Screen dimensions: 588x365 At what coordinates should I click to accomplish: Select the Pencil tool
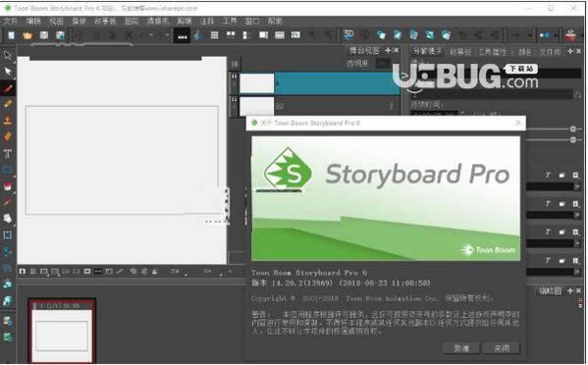click(8, 104)
